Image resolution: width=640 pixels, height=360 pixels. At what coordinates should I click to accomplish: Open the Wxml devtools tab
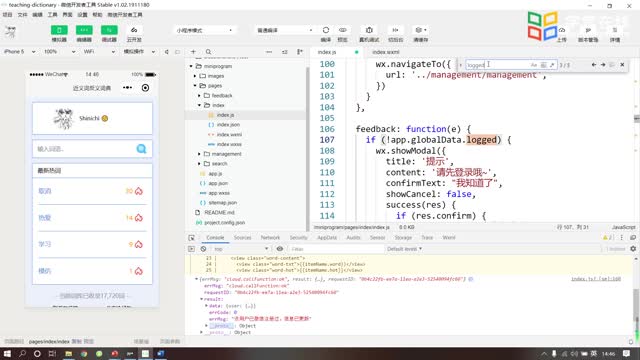(x=449, y=238)
